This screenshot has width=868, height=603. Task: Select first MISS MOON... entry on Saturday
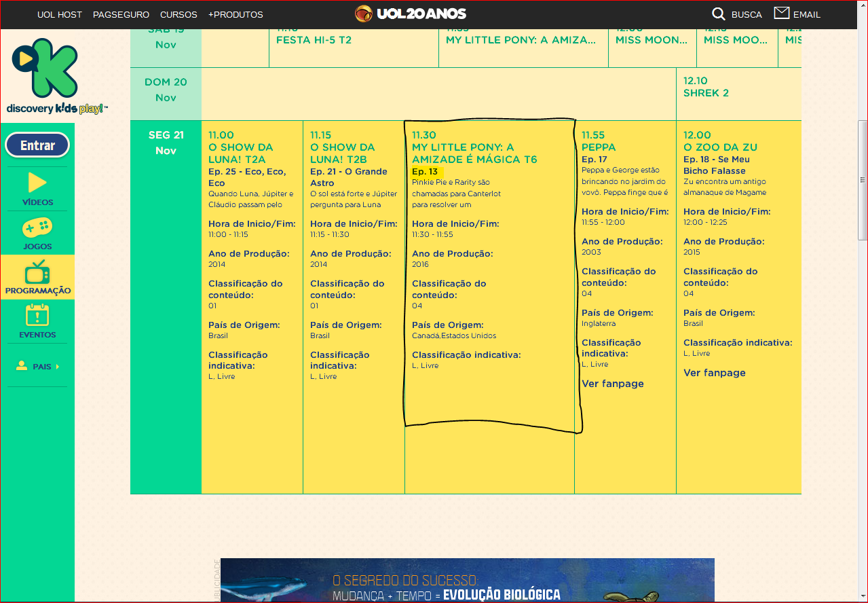coord(652,40)
